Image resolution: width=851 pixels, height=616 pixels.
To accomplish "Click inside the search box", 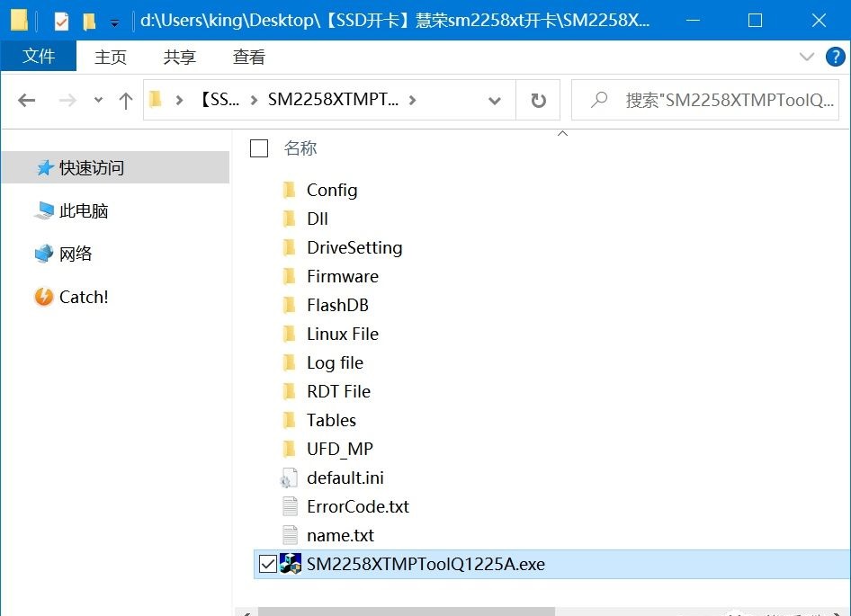I will tap(720, 100).
